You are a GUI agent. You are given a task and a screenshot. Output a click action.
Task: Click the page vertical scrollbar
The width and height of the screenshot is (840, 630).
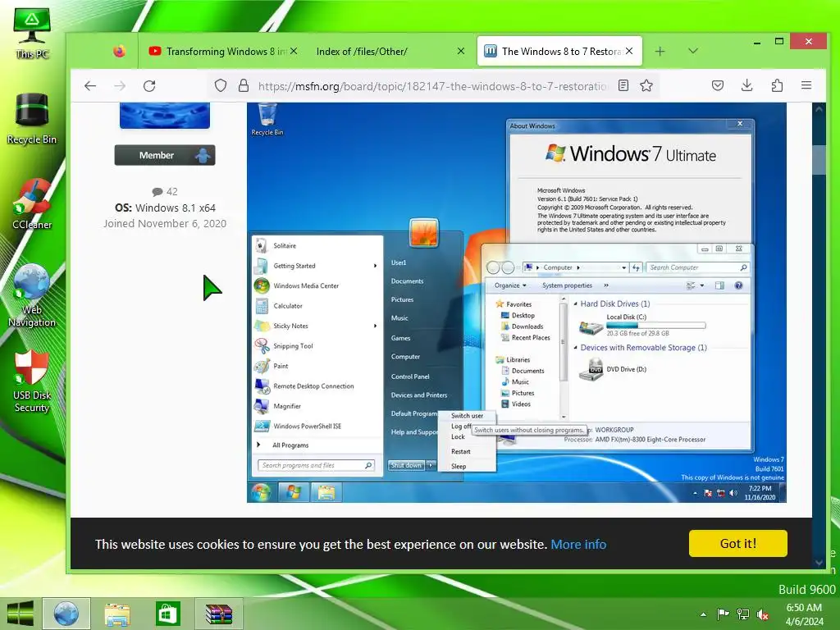819,335
